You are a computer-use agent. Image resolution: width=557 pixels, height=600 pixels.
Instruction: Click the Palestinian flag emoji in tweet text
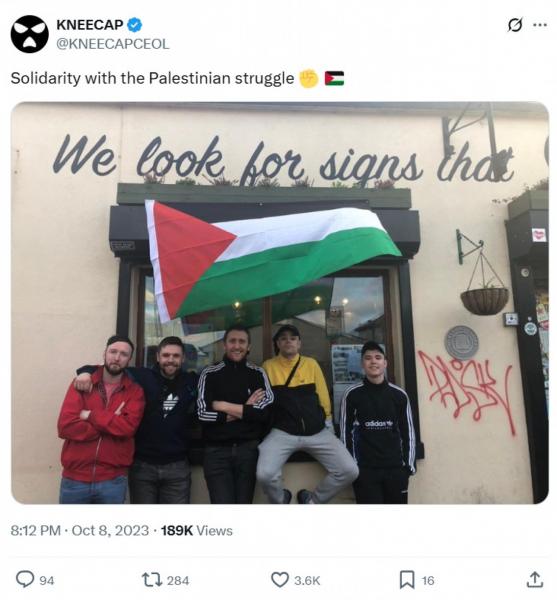334,78
